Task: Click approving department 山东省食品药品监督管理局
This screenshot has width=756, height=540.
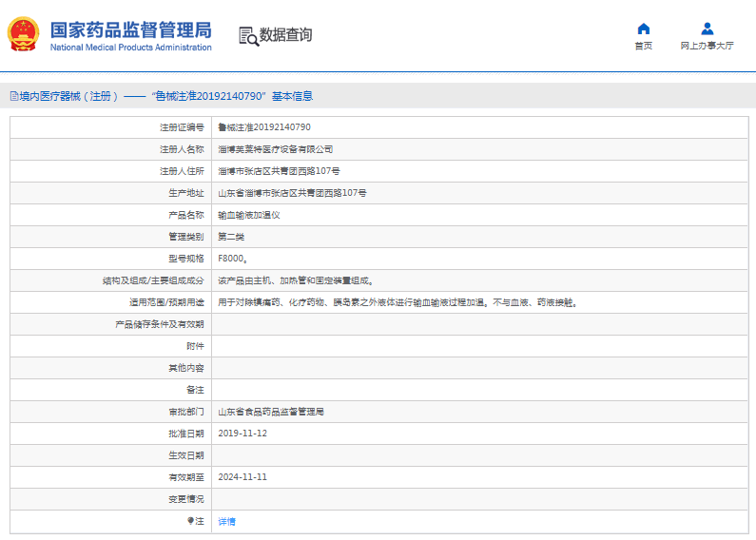Action: (x=271, y=412)
